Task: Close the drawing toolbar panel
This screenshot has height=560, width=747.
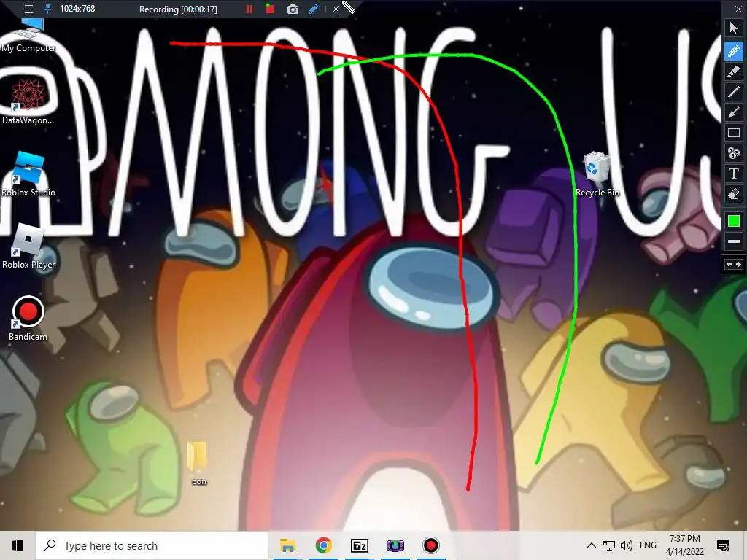Action: point(738,9)
